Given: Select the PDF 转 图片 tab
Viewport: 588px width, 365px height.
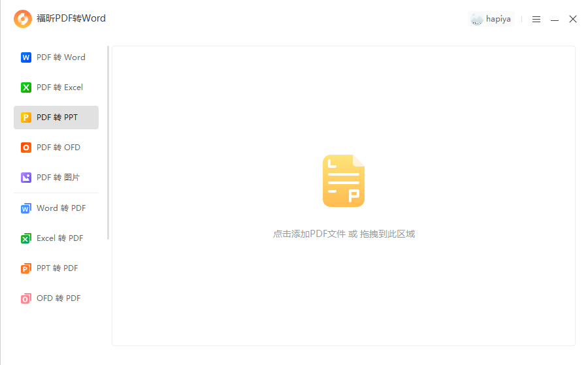Looking at the screenshot, I should [56, 177].
